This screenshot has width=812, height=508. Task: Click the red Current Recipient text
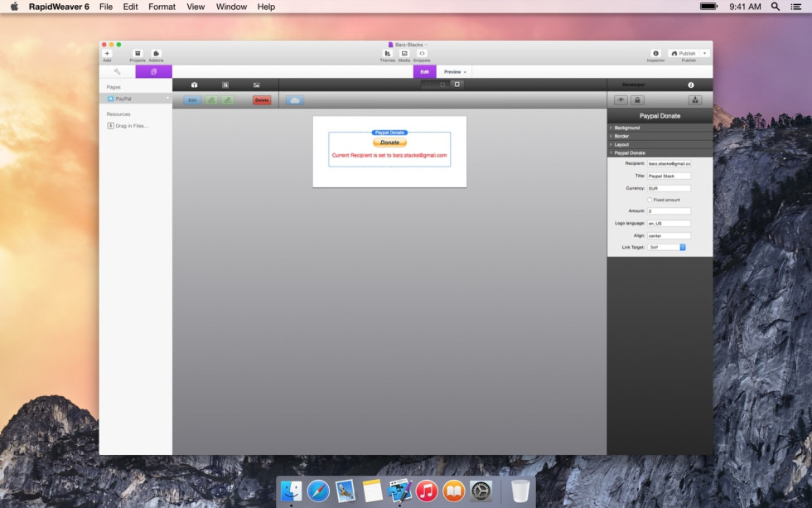(389, 155)
